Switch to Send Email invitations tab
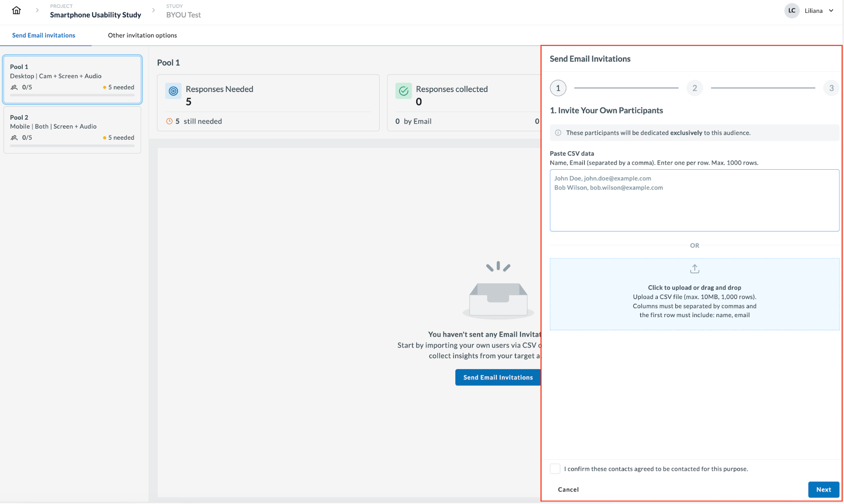 click(x=44, y=35)
